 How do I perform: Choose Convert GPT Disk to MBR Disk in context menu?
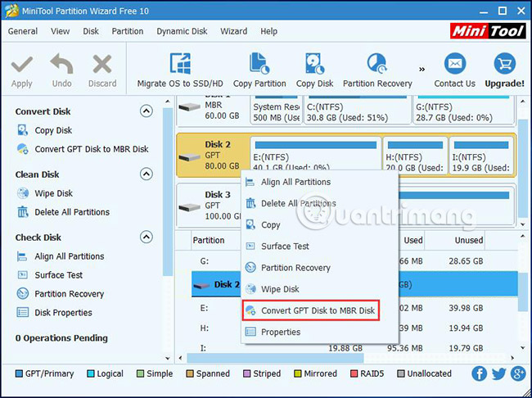(311, 310)
